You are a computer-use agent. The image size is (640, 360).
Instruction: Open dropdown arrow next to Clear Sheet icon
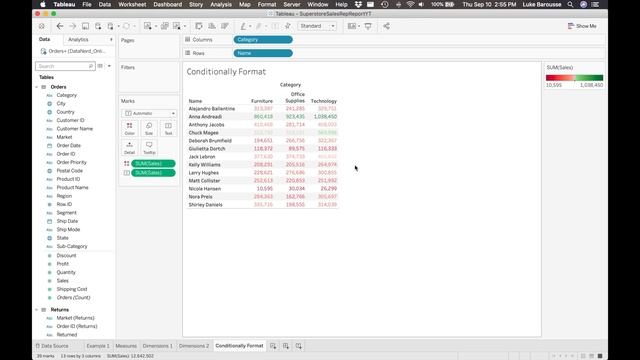[x=185, y=26]
